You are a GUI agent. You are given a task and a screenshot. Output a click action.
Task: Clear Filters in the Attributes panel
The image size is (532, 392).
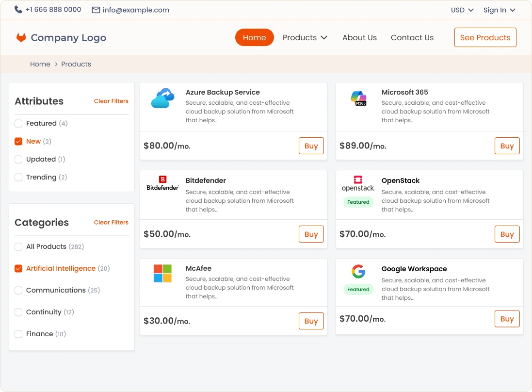pyautogui.click(x=111, y=101)
